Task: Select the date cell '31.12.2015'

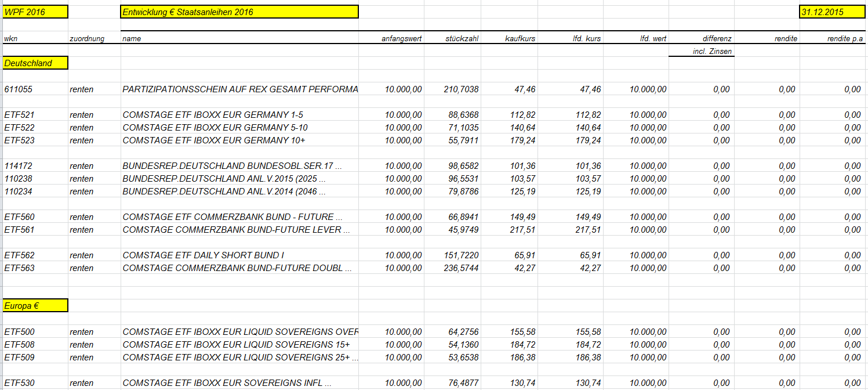Action: 832,12
